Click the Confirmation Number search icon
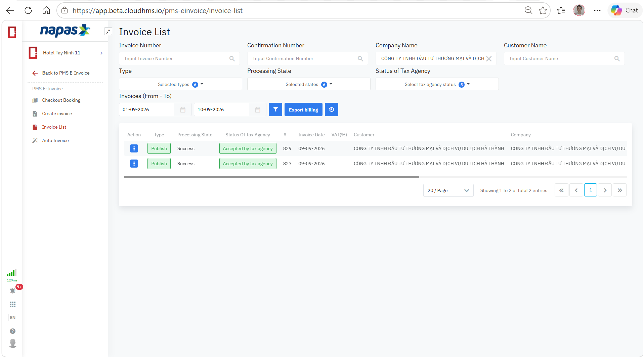The image size is (644, 357). 360,59
